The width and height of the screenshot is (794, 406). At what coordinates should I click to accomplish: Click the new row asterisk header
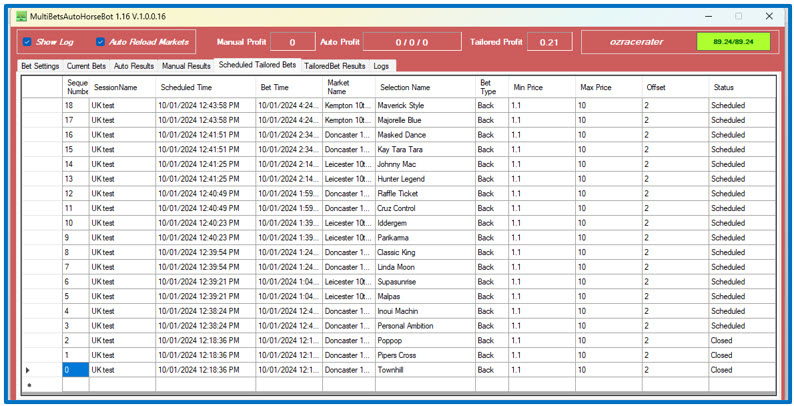pos(42,385)
